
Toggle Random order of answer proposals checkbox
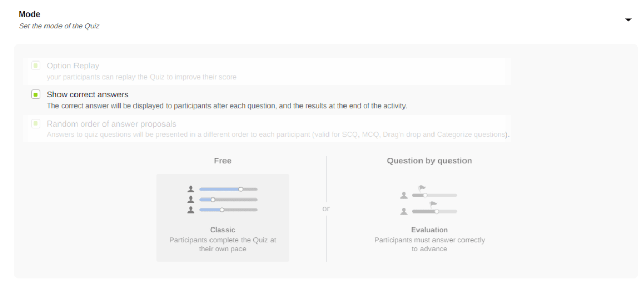tap(36, 124)
